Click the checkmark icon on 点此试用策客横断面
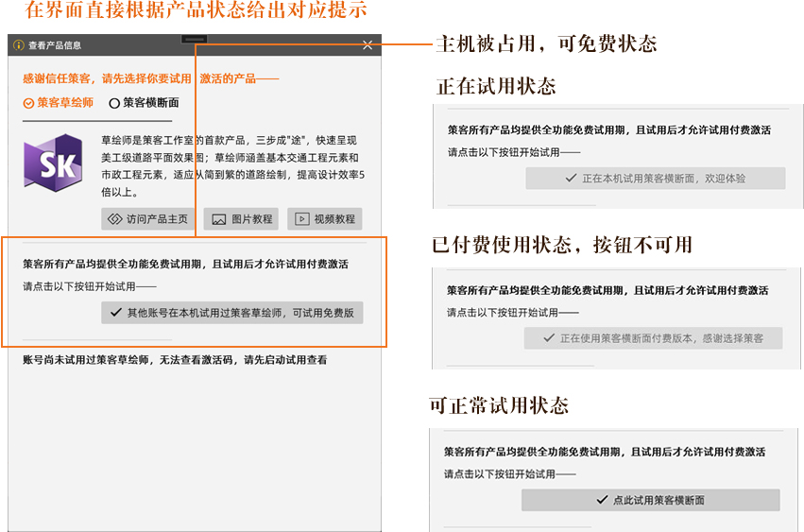Viewport: 804px width, 532px height. tap(603, 500)
